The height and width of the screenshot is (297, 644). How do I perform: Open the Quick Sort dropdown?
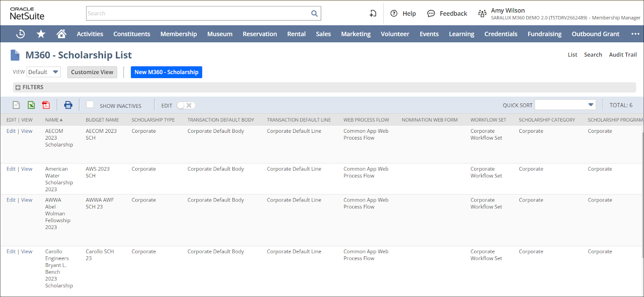pyautogui.click(x=565, y=105)
